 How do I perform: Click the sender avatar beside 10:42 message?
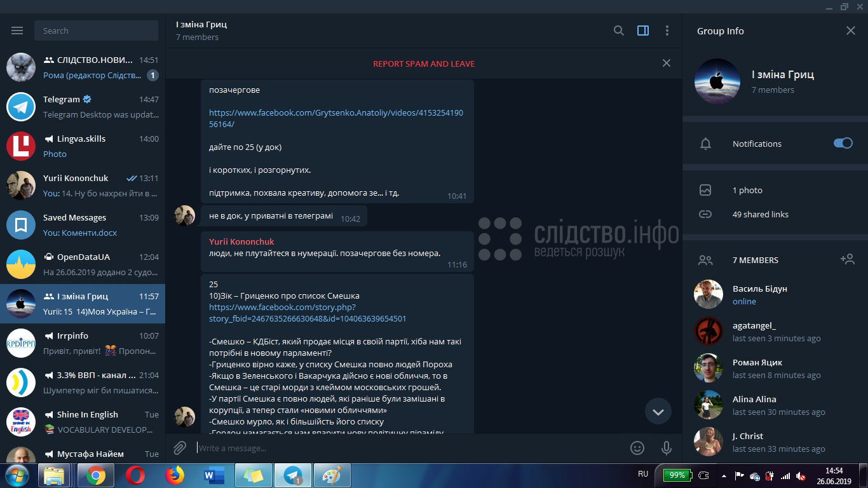pyautogui.click(x=185, y=216)
